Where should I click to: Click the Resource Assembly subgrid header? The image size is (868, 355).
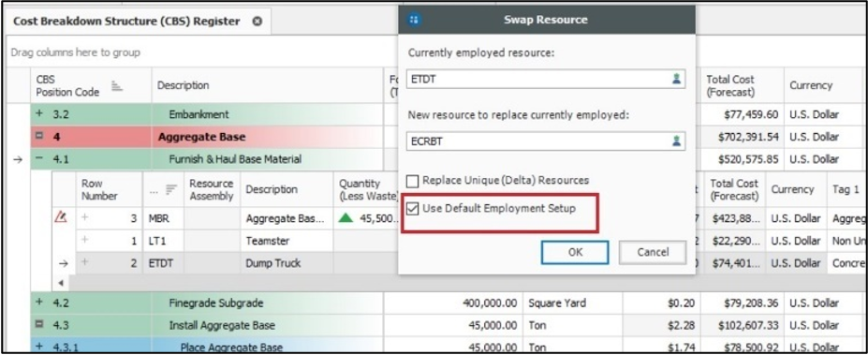pos(212,189)
